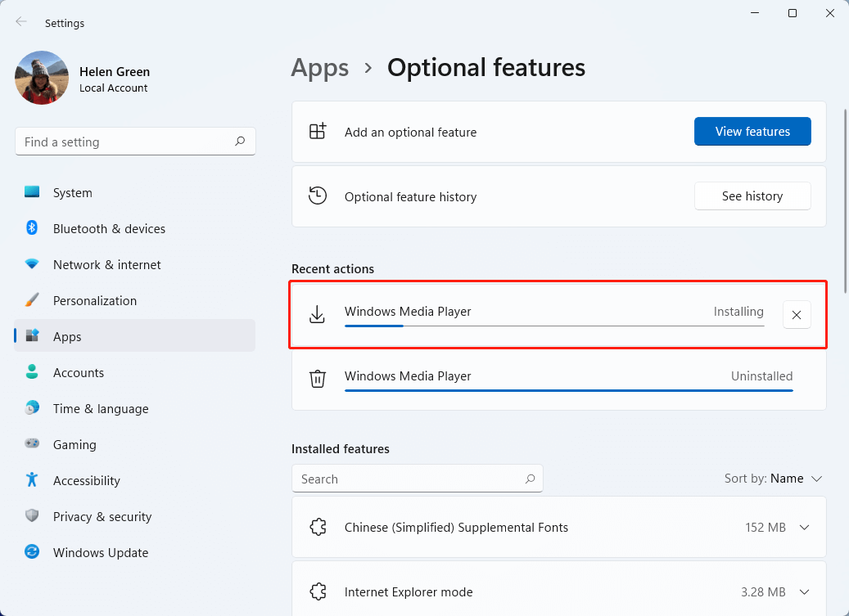Open Bluetooth & devices category

click(135, 229)
